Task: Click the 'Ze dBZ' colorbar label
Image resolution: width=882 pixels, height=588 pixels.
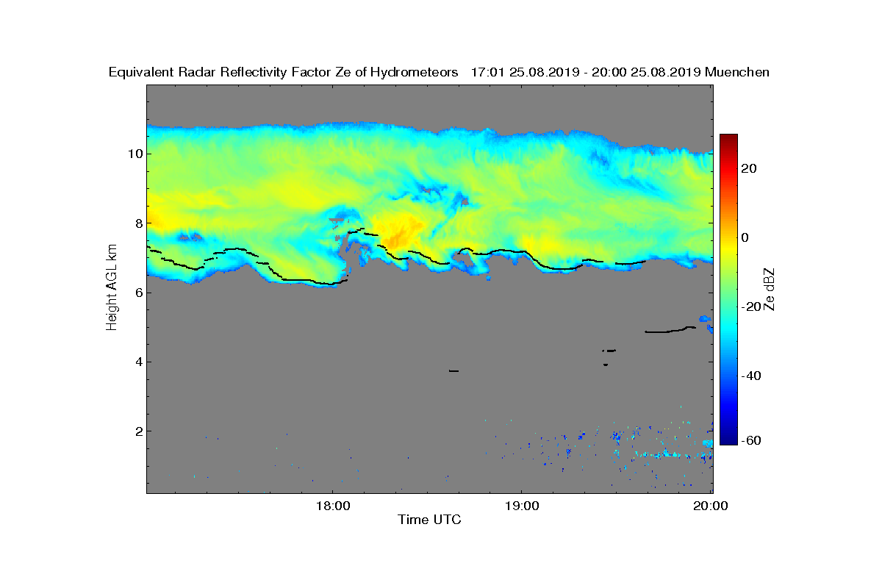Action: click(x=770, y=289)
